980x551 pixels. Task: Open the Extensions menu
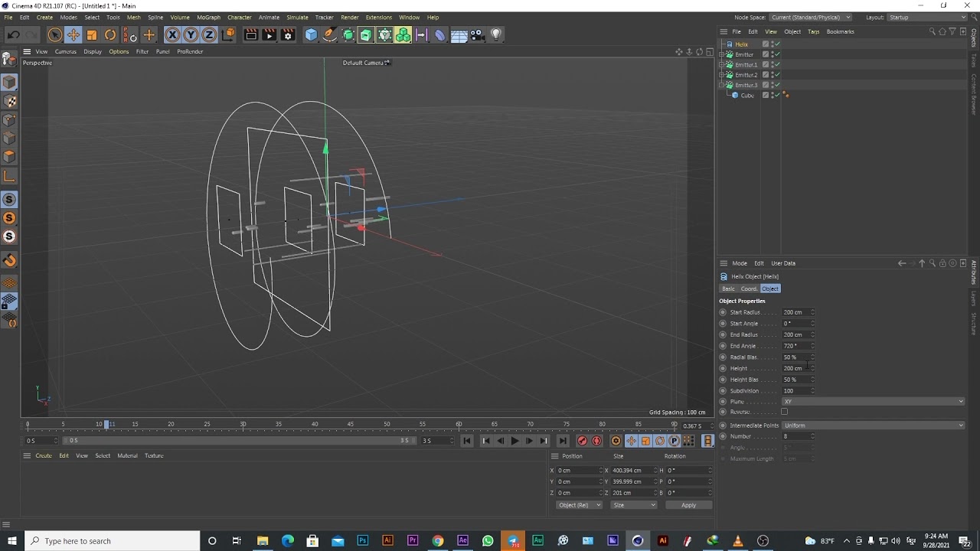pos(379,17)
